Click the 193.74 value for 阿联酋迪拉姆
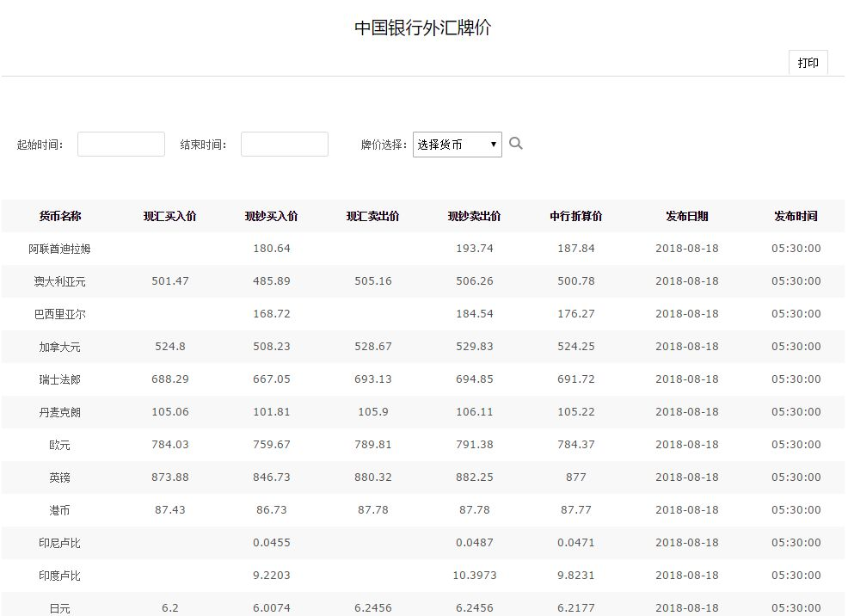This screenshot has height=616, width=848. pos(474,249)
